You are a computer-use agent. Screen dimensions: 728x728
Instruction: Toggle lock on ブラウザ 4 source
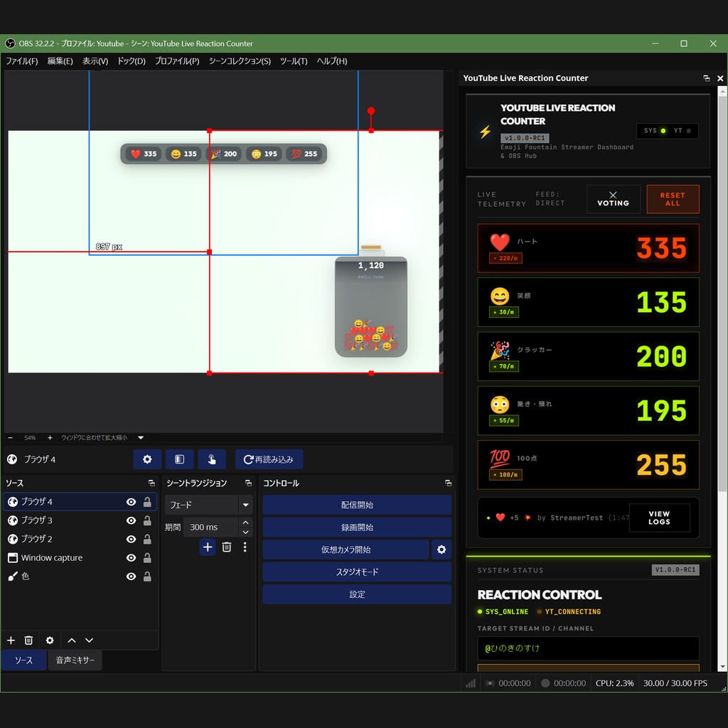pyautogui.click(x=147, y=501)
